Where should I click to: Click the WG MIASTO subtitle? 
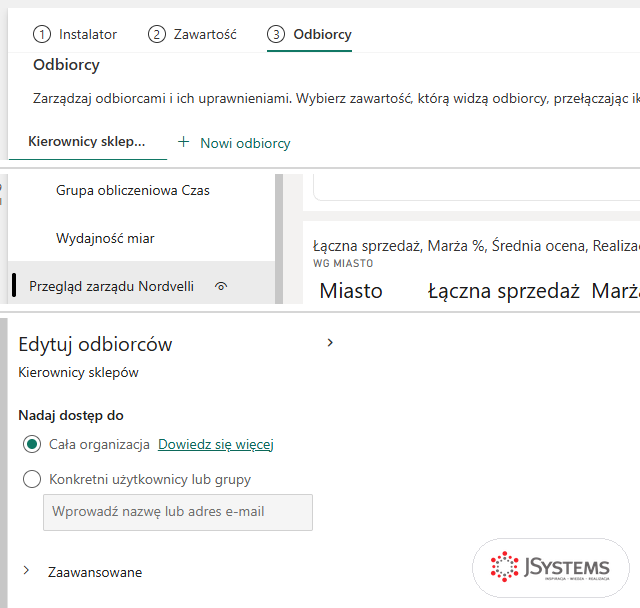coord(343,264)
